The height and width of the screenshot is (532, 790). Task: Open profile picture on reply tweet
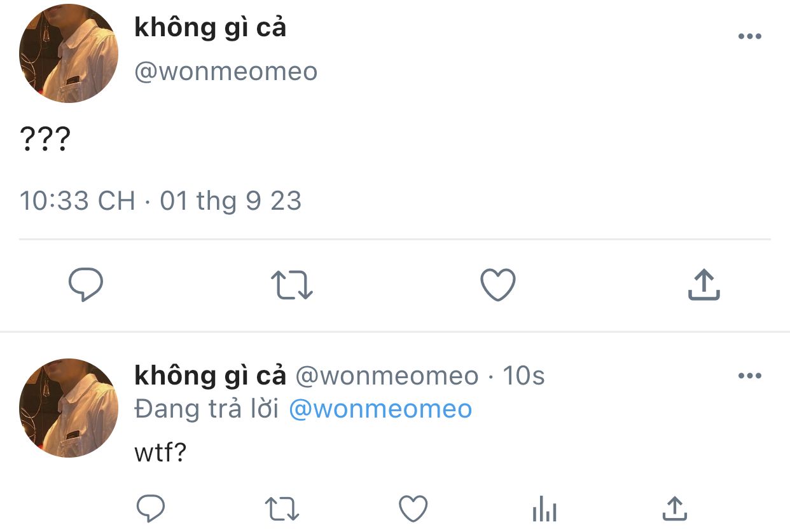69,408
